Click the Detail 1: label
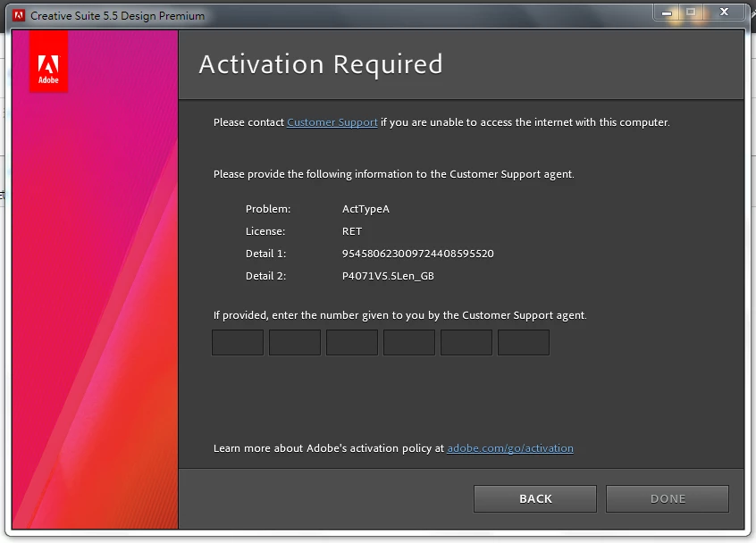This screenshot has width=756, height=543. [x=265, y=254]
